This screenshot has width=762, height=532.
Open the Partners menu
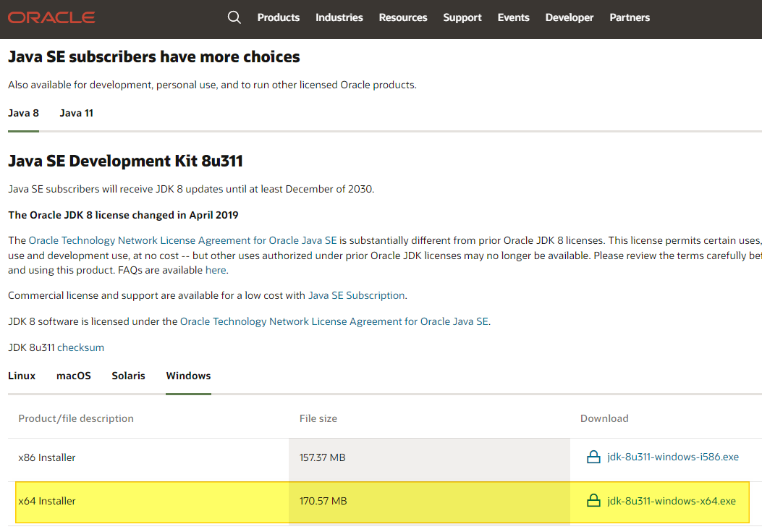click(x=630, y=17)
